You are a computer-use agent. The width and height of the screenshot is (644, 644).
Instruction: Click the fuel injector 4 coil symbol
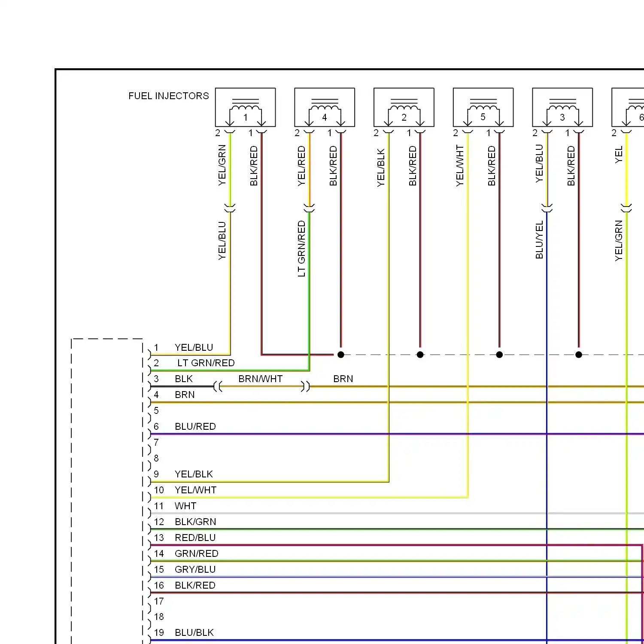pyautogui.click(x=325, y=107)
